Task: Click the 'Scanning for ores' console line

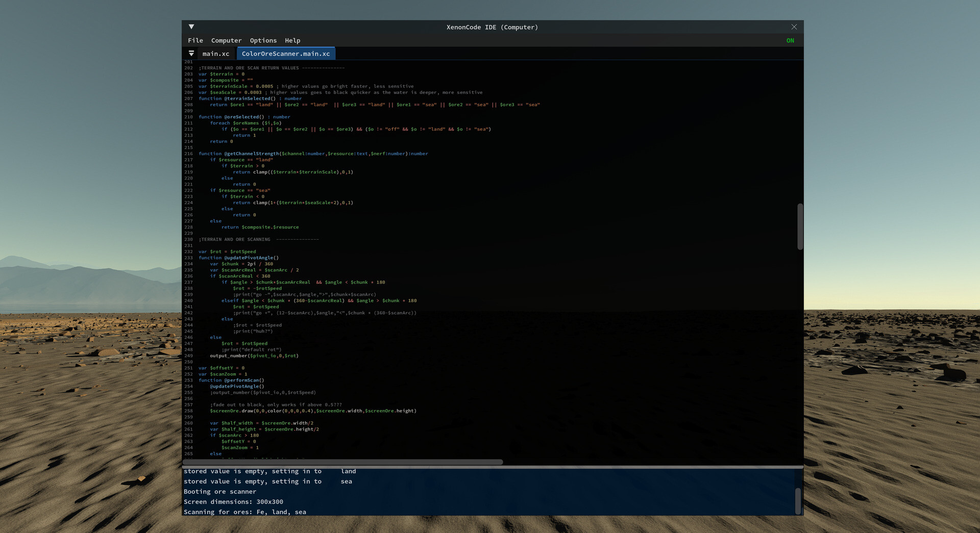Action: click(x=245, y=512)
